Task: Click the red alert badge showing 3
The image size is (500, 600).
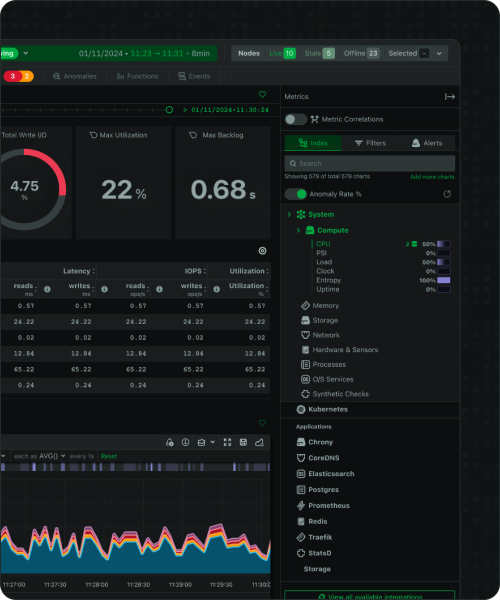Action: point(13,76)
